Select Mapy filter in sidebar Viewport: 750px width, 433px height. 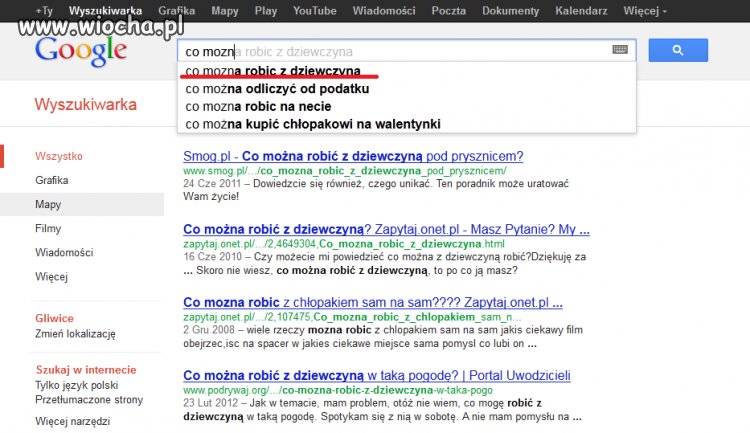(x=48, y=204)
